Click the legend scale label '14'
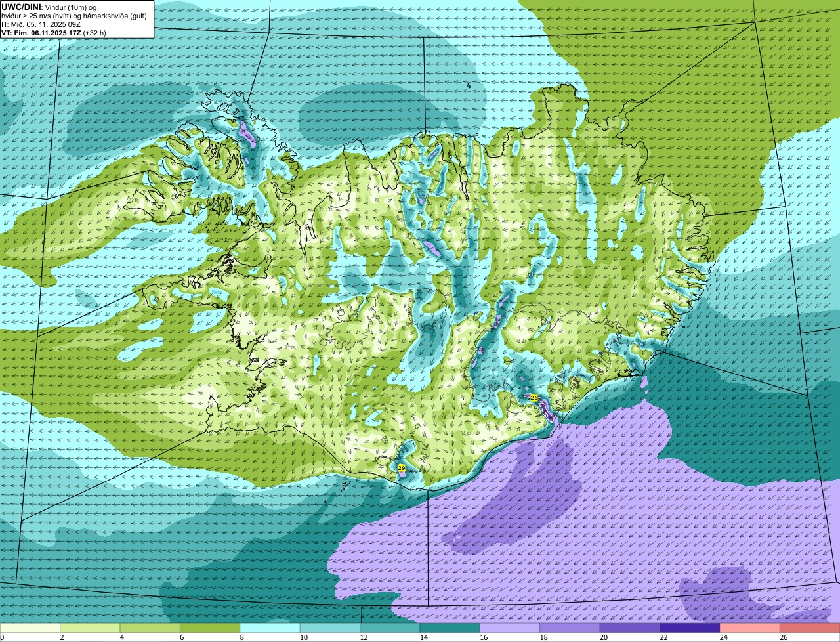This screenshot has height=642, width=840. click(423, 637)
